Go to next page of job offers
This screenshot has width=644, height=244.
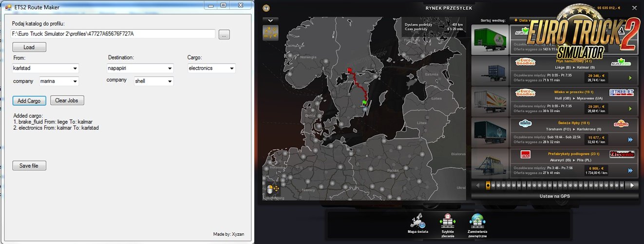click(632, 185)
